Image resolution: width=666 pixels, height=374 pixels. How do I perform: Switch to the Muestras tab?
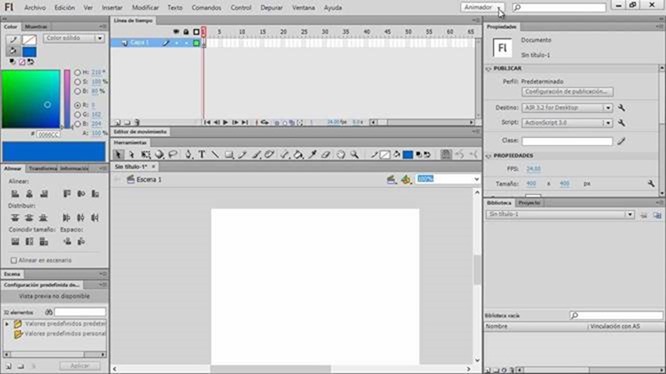pyautogui.click(x=36, y=27)
